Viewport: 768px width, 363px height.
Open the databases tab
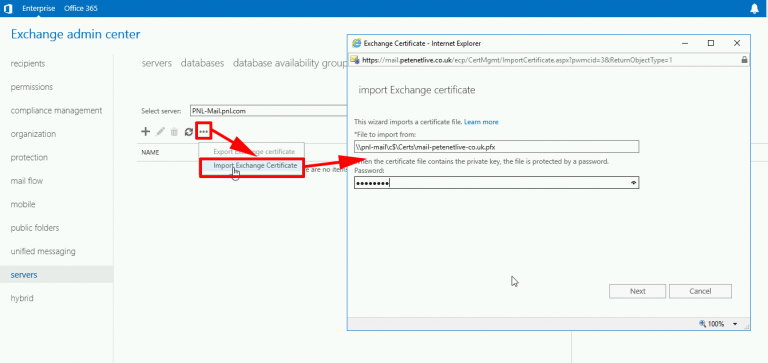click(202, 63)
